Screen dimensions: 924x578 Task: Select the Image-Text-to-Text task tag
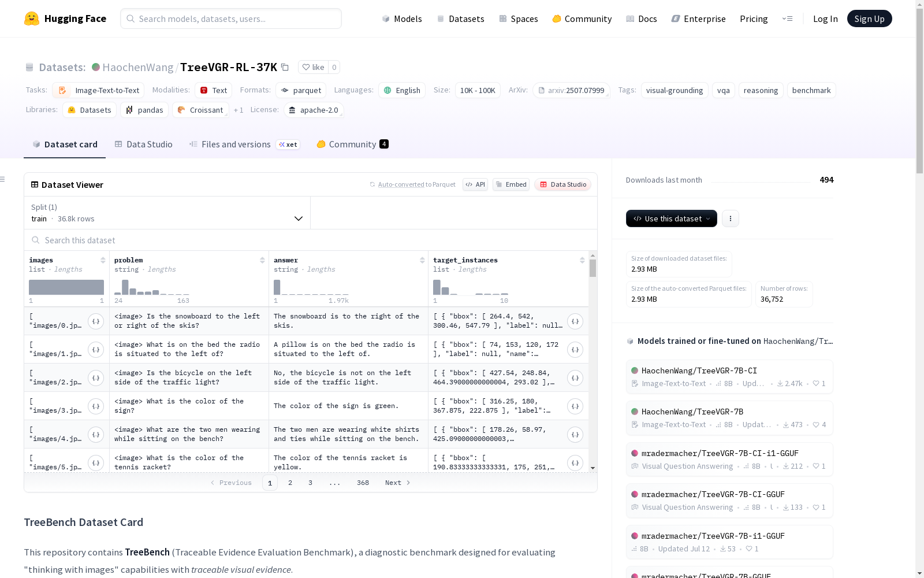pos(99,90)
